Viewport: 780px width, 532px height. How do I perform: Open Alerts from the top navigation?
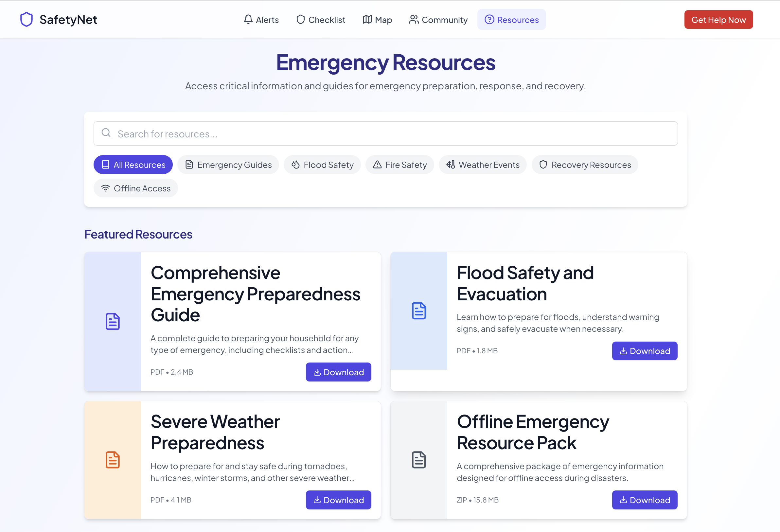(x=261, y=20)
